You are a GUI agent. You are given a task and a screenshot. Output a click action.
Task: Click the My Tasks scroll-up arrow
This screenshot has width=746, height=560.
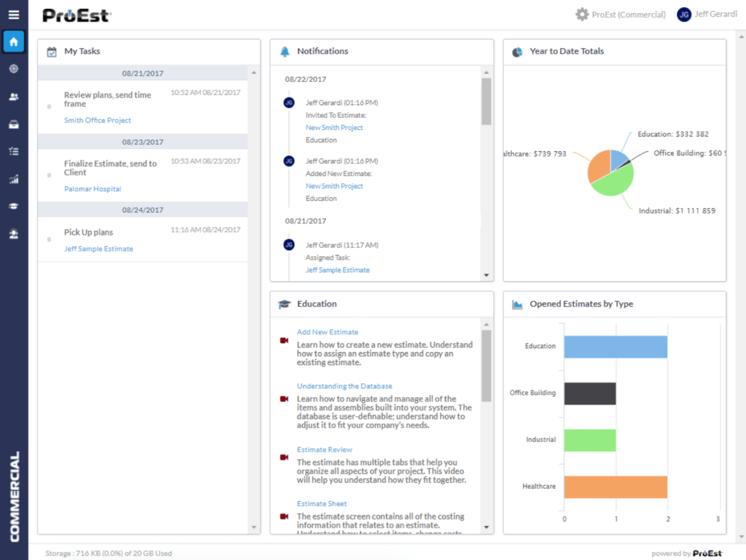click(x=254, y=72)
